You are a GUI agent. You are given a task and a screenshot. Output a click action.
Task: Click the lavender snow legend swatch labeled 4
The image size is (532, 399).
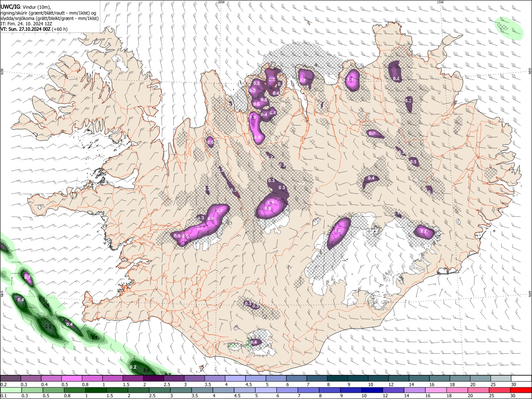235,379
